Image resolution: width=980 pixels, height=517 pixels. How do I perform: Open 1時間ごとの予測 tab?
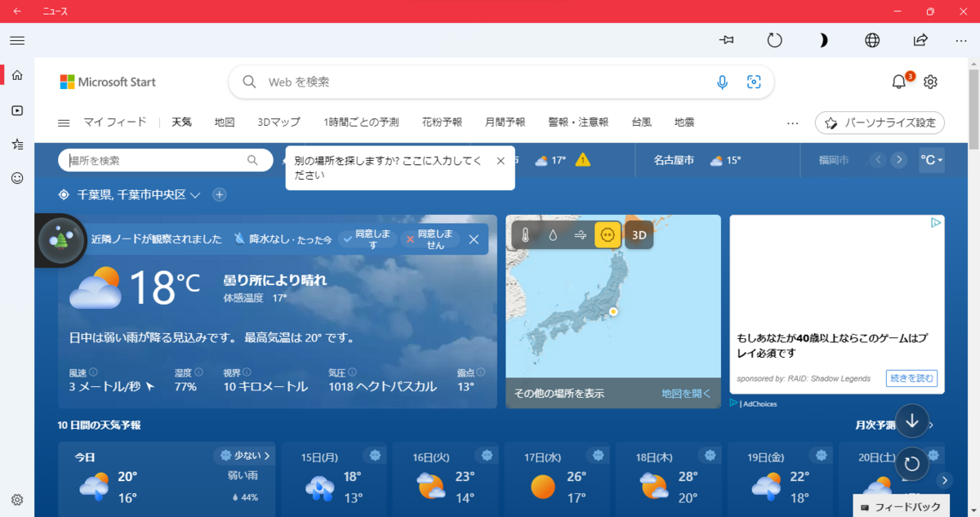coord(361,123)
